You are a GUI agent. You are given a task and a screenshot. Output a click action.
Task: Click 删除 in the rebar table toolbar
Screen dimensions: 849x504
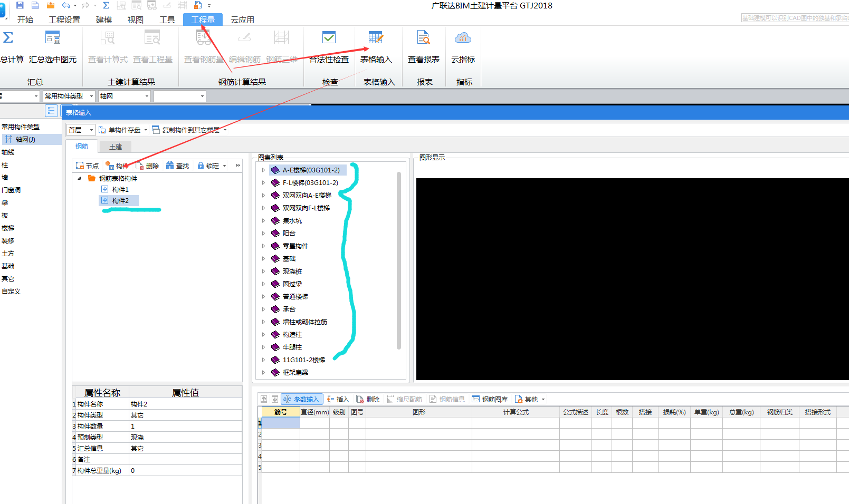(368, 399)
